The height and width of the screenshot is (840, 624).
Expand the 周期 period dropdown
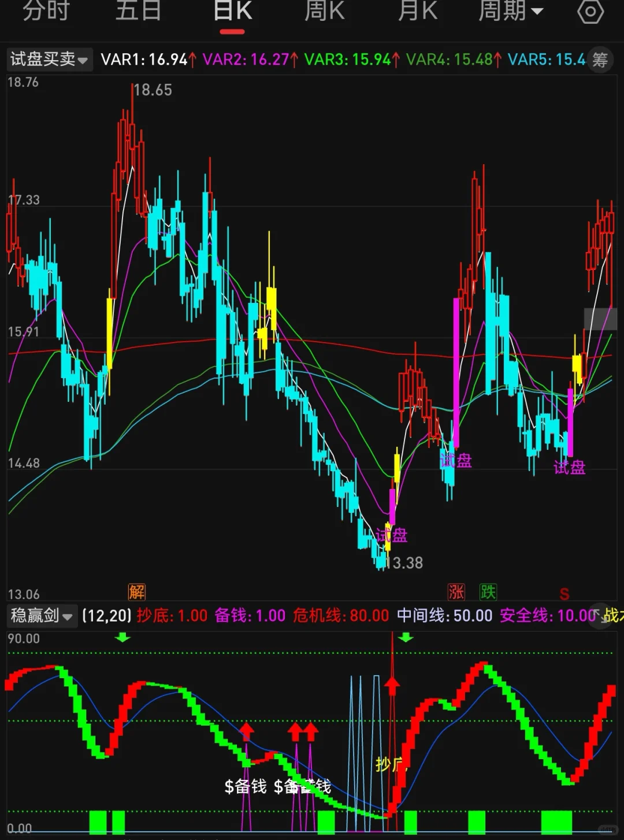(x=511, y=10)
